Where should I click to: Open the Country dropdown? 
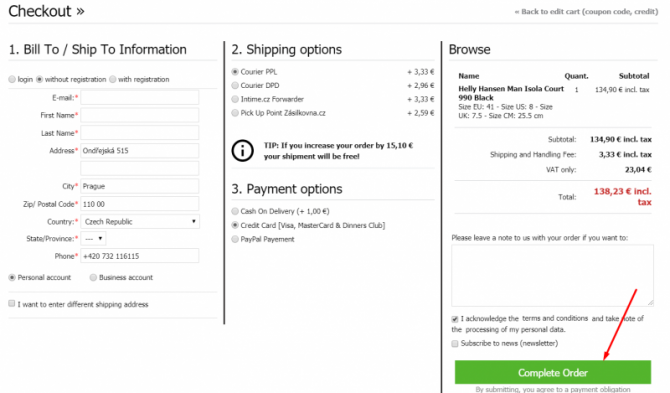[140, 222]
